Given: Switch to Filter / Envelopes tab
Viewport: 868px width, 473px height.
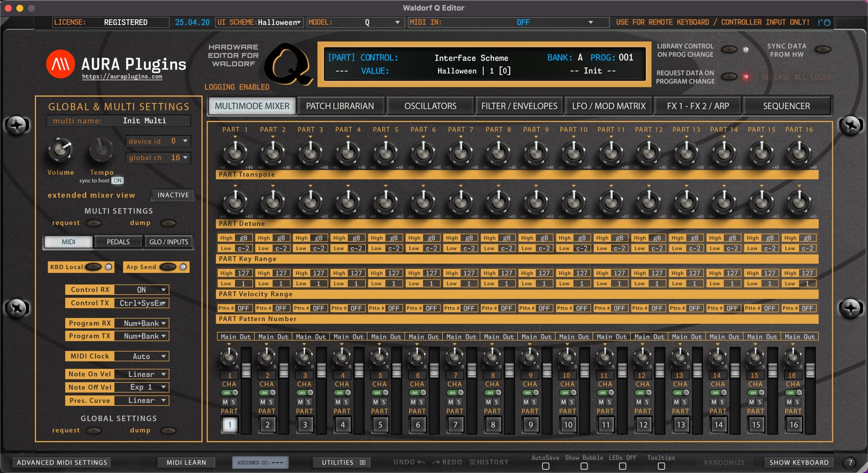Looking at the screenshot, I should click(519, 106).
